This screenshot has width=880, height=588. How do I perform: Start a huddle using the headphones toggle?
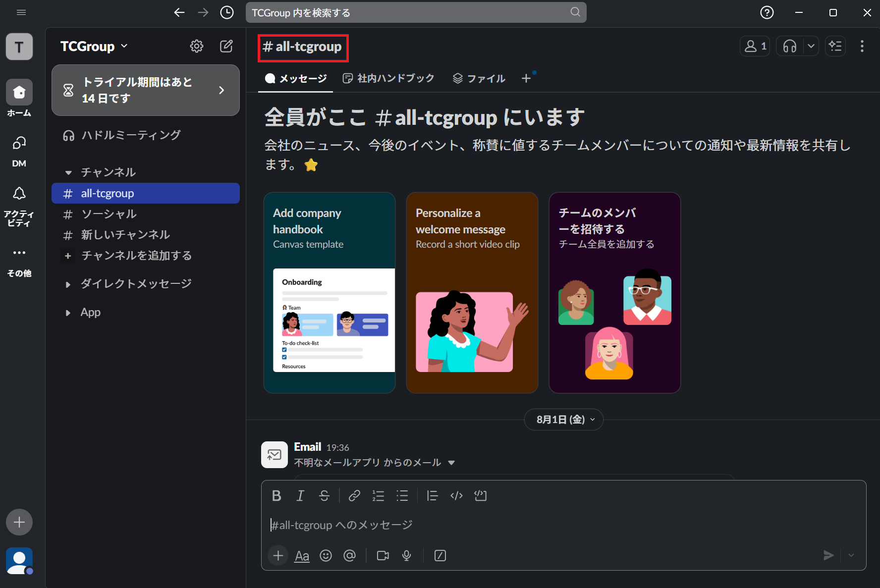pyautogui.click(x=790, y=46)
